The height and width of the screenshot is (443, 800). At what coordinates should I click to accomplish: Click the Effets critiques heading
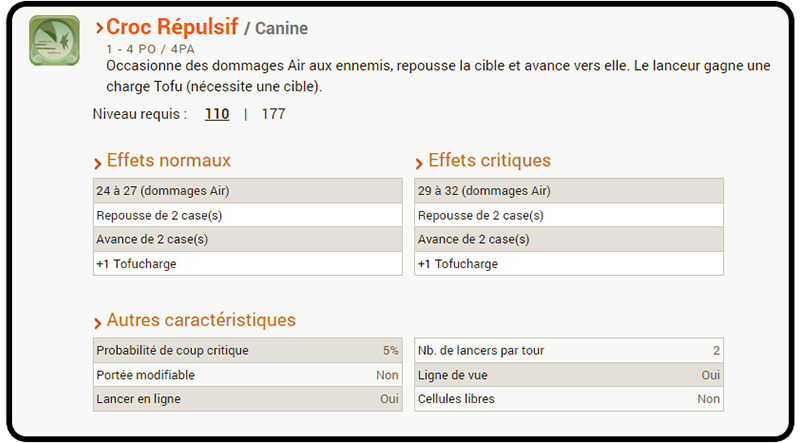pyautogui.click(x=489, y=160)
